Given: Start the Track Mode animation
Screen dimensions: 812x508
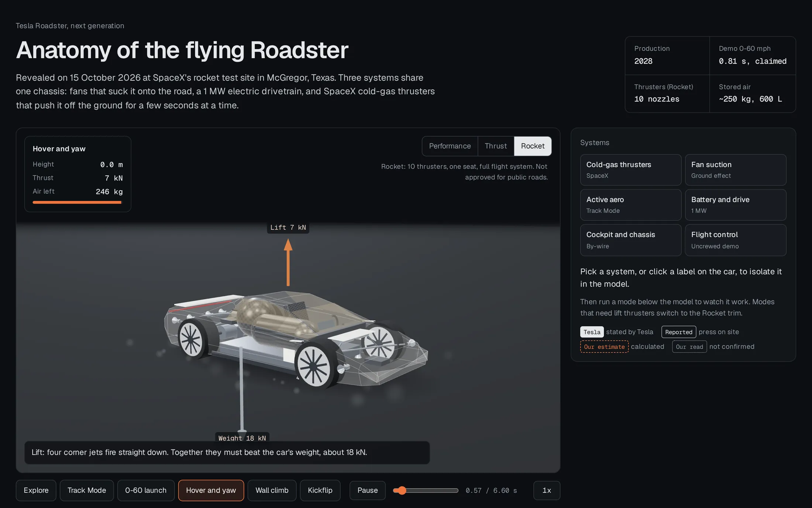Looking at the screenshot, I should 87,490.
